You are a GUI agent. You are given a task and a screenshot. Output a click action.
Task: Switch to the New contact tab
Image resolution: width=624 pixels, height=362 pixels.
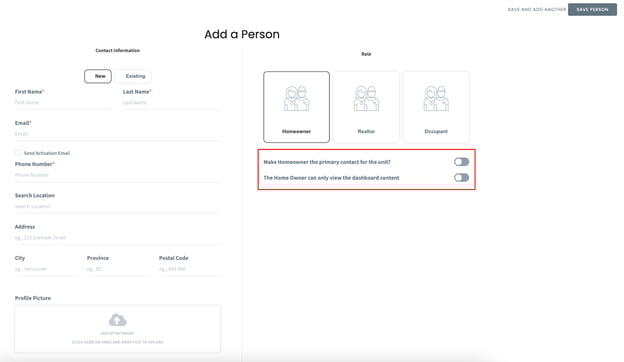click(x=98, y=76)
